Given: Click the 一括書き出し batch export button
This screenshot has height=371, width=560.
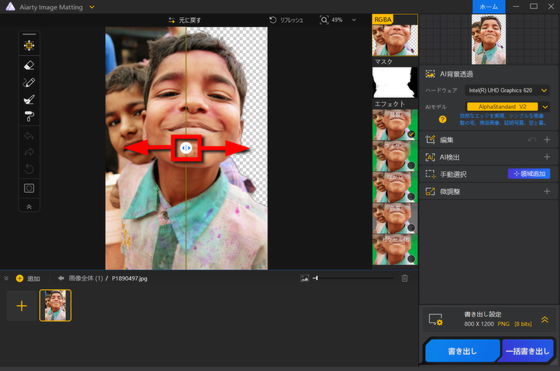Looking at the screenshot, I should tap(527, 351).
